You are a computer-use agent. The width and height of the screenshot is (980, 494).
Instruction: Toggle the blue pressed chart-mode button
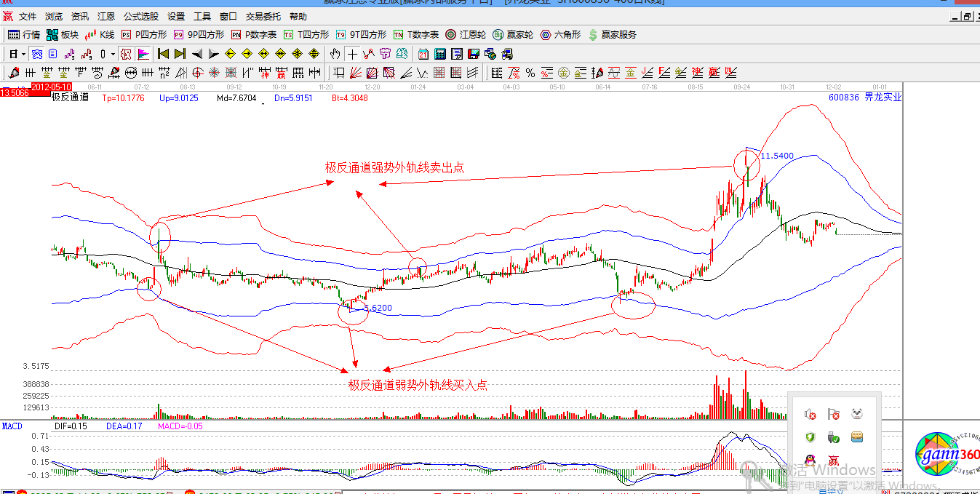[x=36, y=54]
